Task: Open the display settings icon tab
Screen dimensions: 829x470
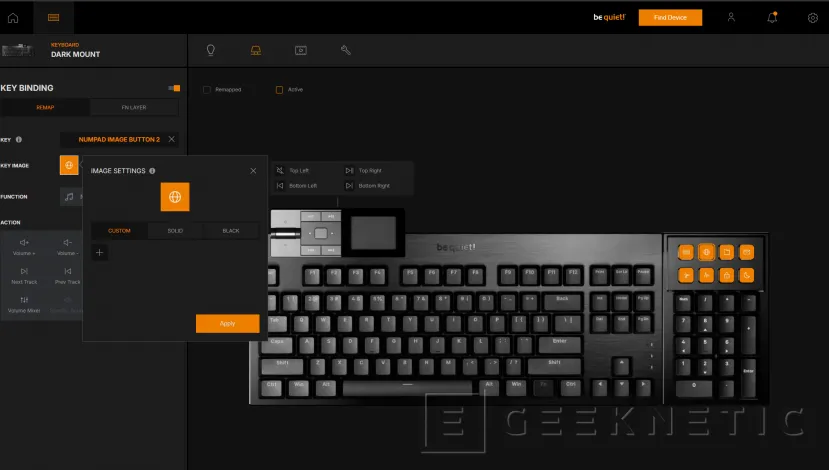Action: 300,49
